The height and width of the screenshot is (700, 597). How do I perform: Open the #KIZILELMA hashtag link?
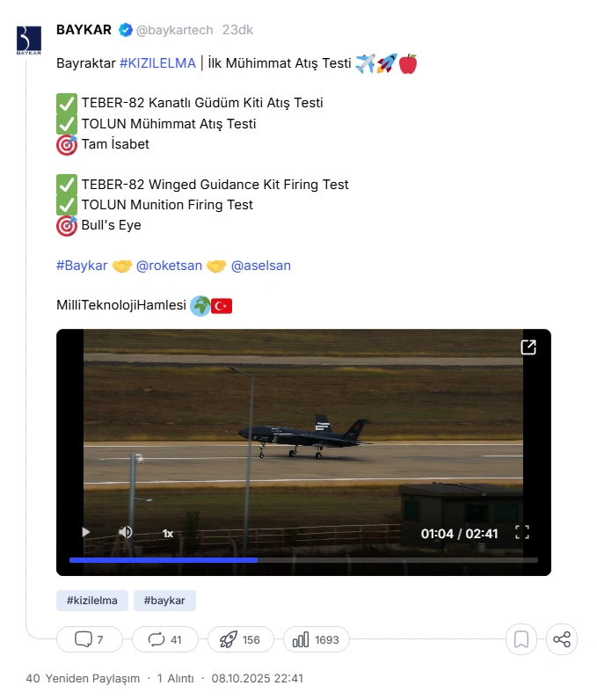pyautogui.click(x=157, y=63)
